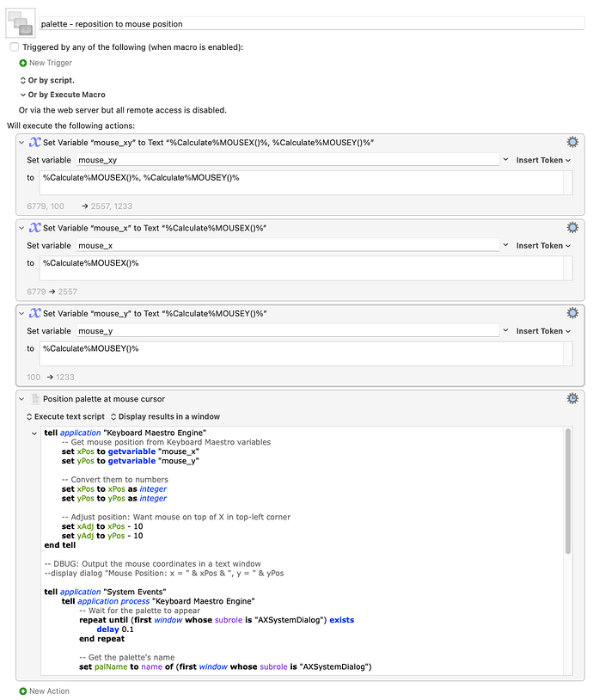593x700 pixels.
Task: Open the Execute text script popup menu
Action: 65,416
